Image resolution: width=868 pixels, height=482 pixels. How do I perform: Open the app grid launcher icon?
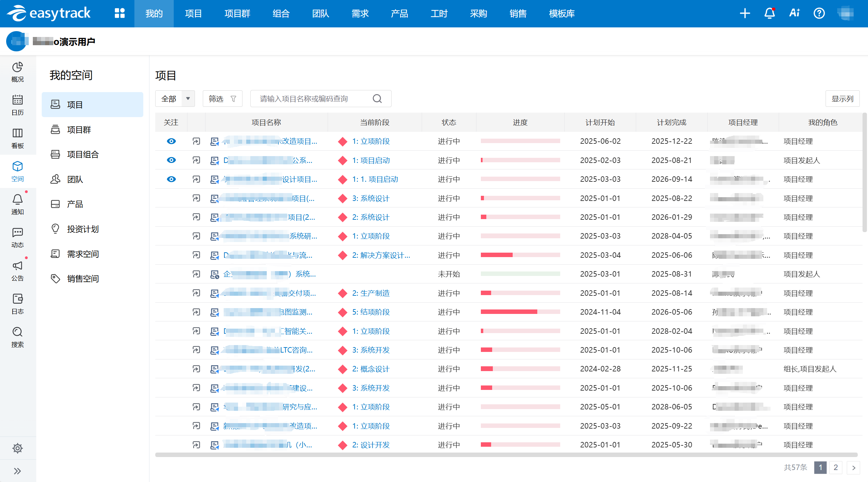point(119,13)
